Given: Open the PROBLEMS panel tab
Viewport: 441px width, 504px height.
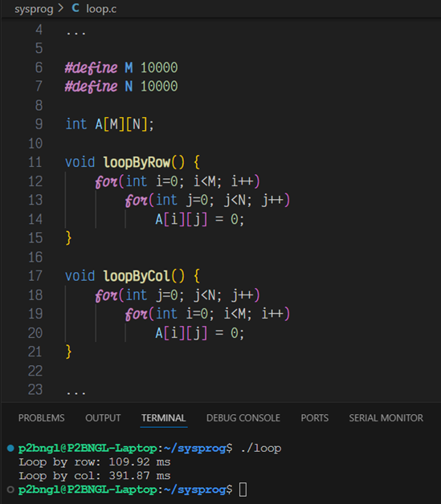Looking at the screenshot, I should pyautogui.click(x=42, y=418).
